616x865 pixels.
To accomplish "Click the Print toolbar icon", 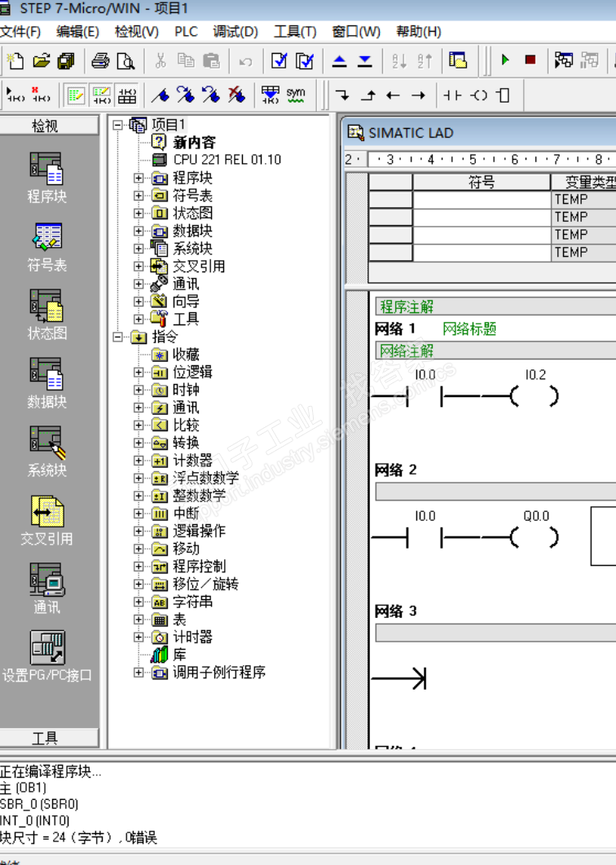I will point(100,60).
